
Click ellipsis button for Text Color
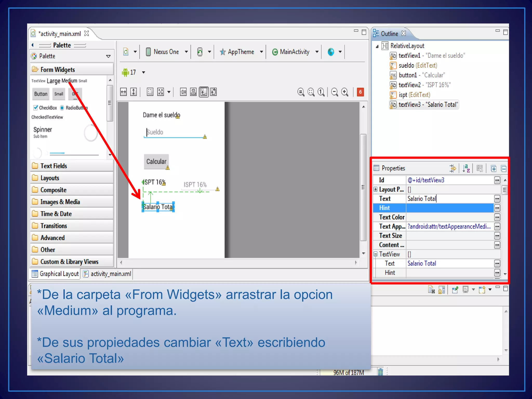point(497,217)
